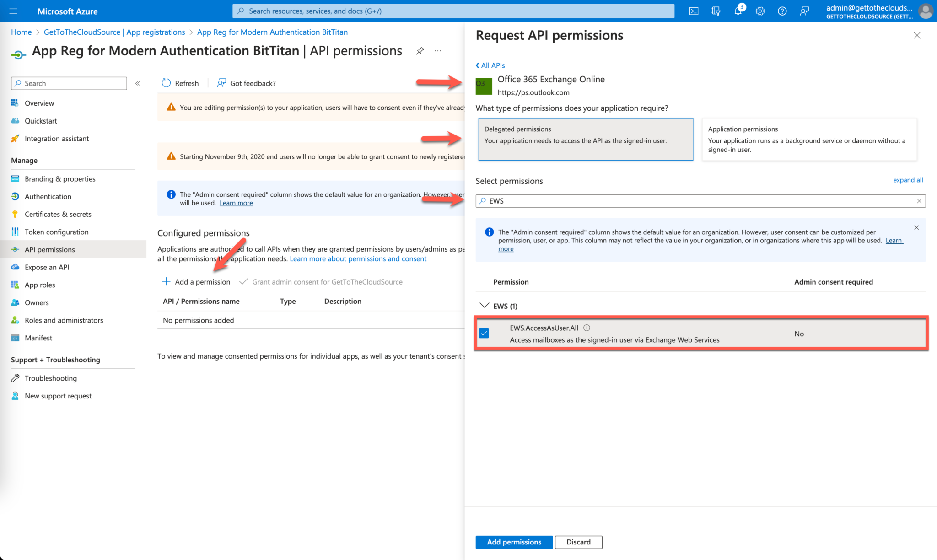937x560 pixels.
Task: Pin the API permissions blade
Action: (420, 51)
